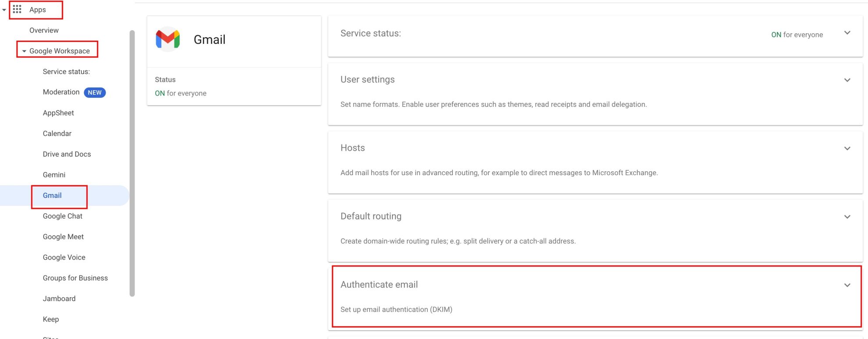This screenshot has height=339, width=868.
Task: Click the Apps grid icon
Action: tap(17, 9)
